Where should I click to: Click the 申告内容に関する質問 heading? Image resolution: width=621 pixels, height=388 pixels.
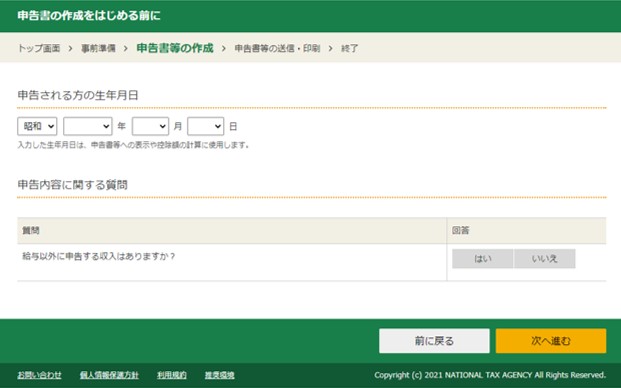tap(72, 185)
